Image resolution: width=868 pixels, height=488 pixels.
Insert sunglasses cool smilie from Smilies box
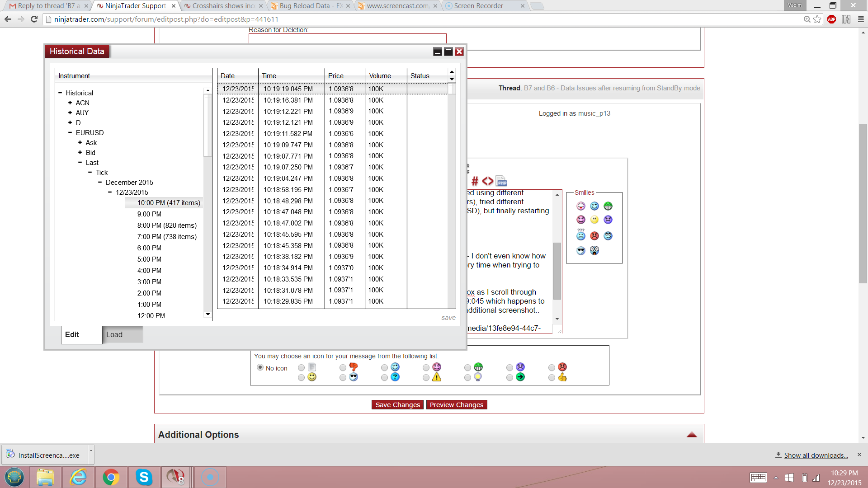coord(580,251)
